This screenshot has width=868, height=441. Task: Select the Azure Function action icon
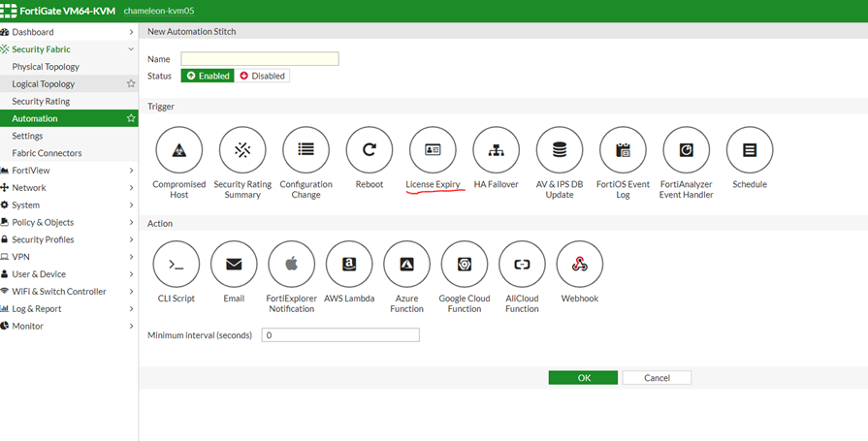(x=407, y=265)
